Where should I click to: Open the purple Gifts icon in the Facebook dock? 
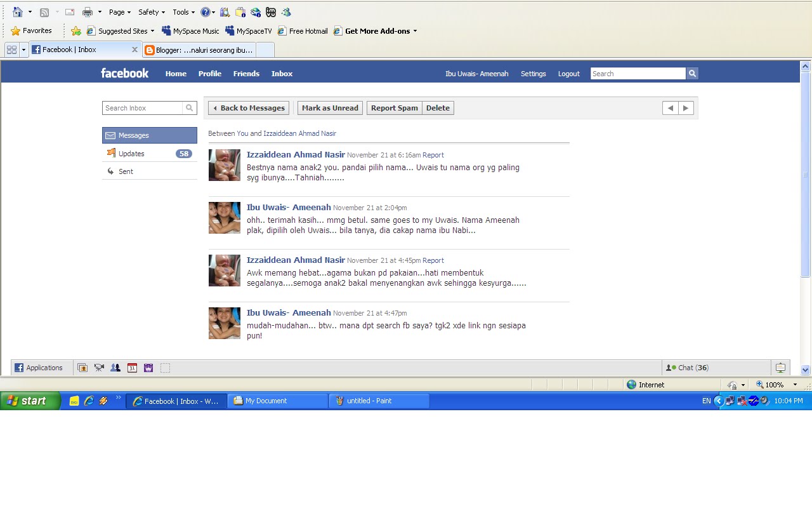pyautogui.click(x=148, y=368)
